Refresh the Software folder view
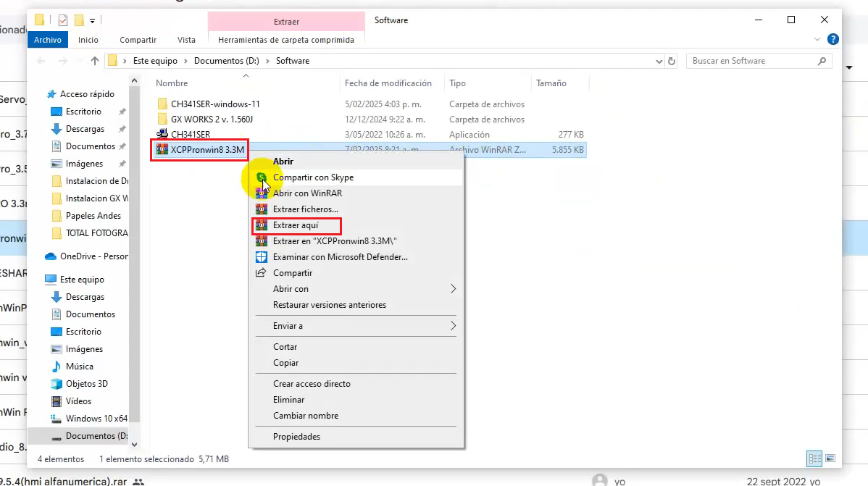 tap(672, 61)
